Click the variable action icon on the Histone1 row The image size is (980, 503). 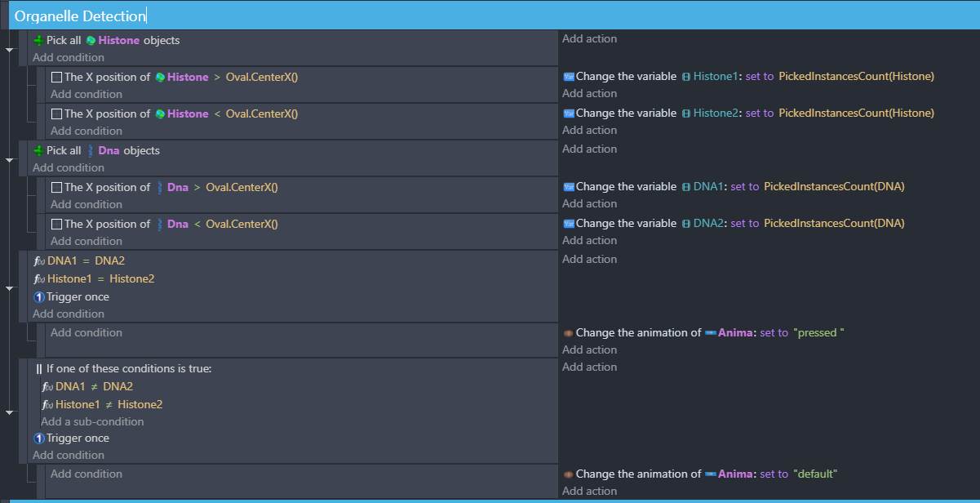pos(569,76)
